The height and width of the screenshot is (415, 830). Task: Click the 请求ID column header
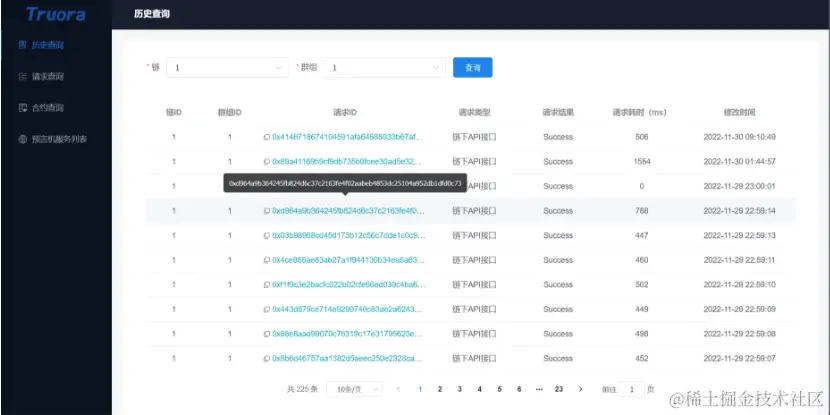point(345,113)
